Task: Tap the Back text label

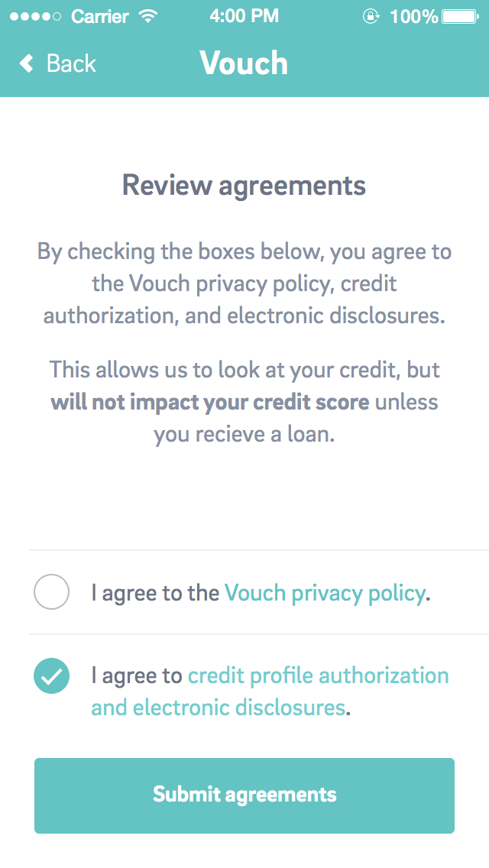Action: click(71, 63)
